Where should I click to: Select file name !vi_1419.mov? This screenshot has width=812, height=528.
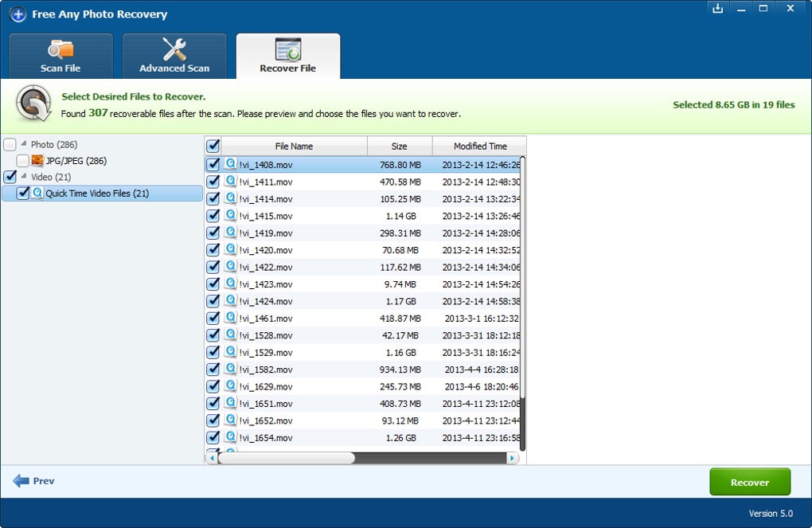[x=266, y=233]
